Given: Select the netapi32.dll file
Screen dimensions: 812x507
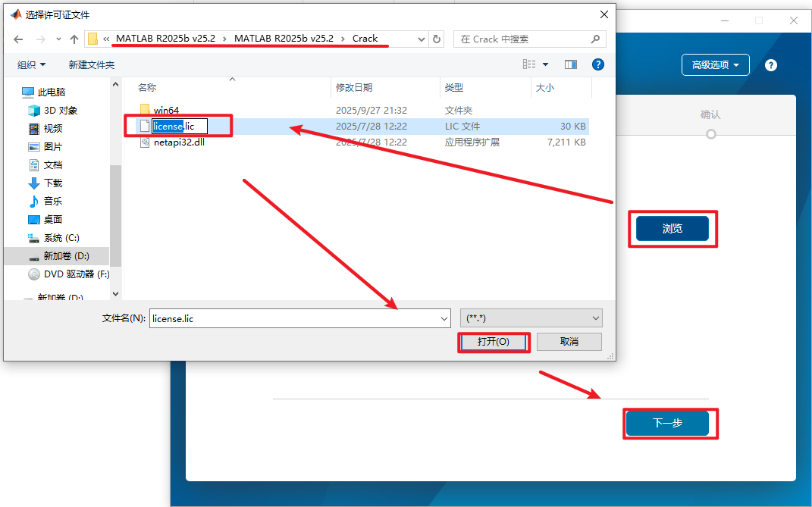Looking at the screenshot, I should (x=179, y=142).
